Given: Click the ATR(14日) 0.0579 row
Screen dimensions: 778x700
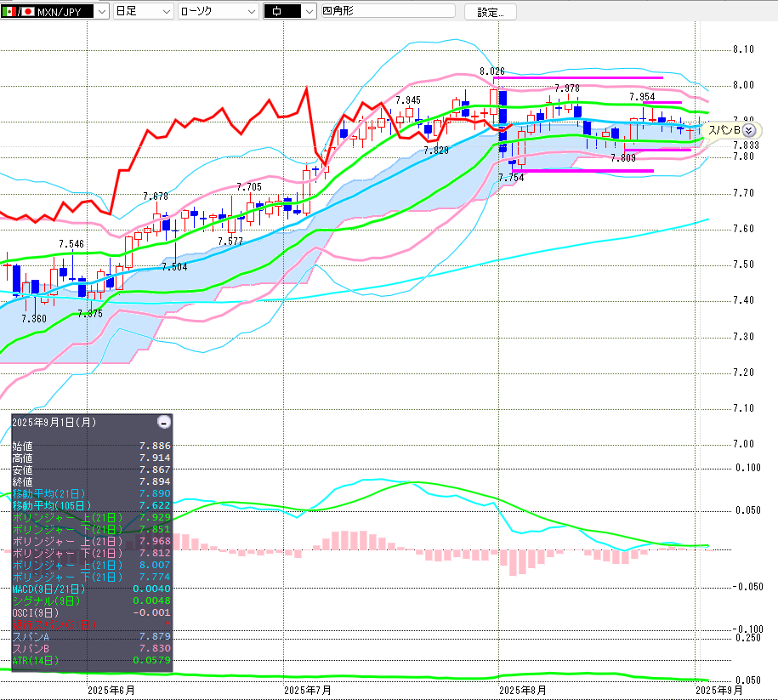Looking at the screenshot, I should tap(91, 660).
